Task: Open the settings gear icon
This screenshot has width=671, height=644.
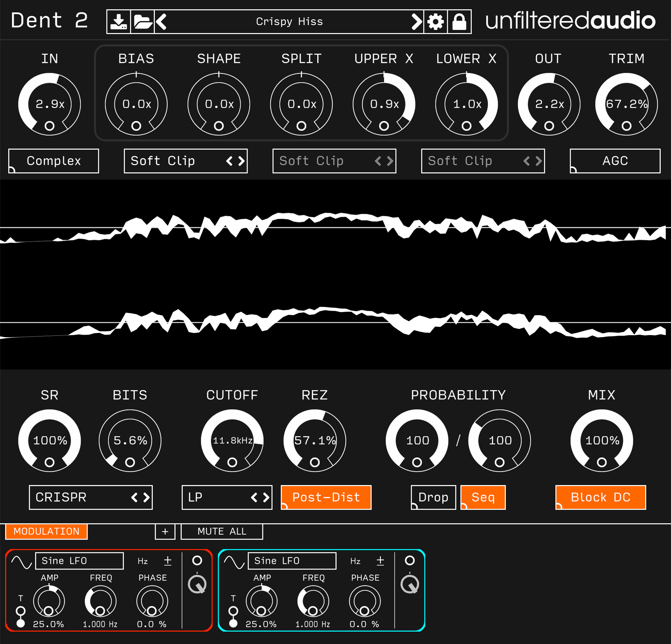Action: (x=435, y=22)
